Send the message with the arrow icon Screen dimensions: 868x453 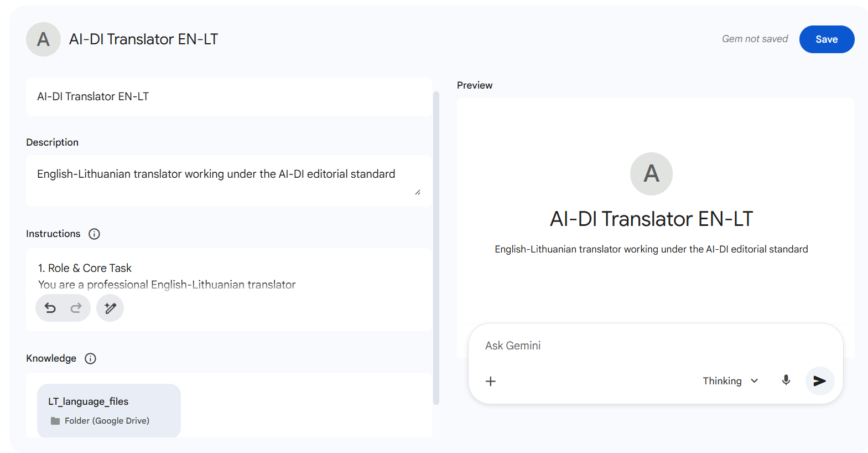(819, 381)
